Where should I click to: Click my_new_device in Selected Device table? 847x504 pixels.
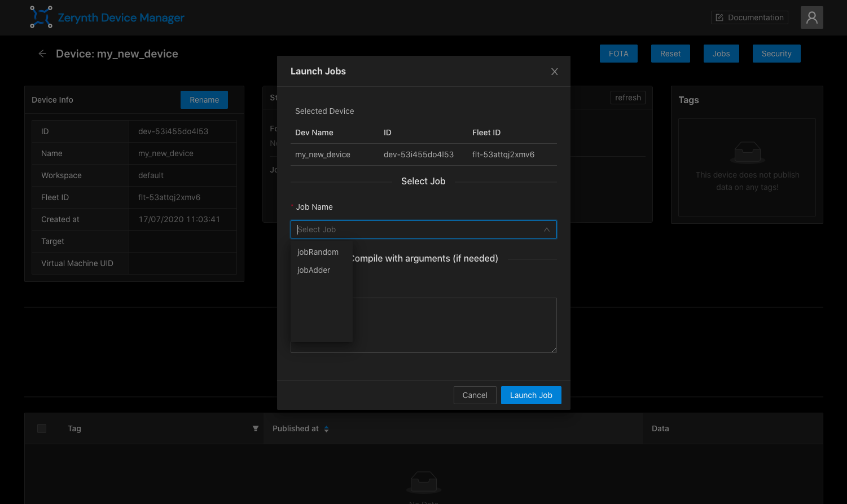pos(323,154)
